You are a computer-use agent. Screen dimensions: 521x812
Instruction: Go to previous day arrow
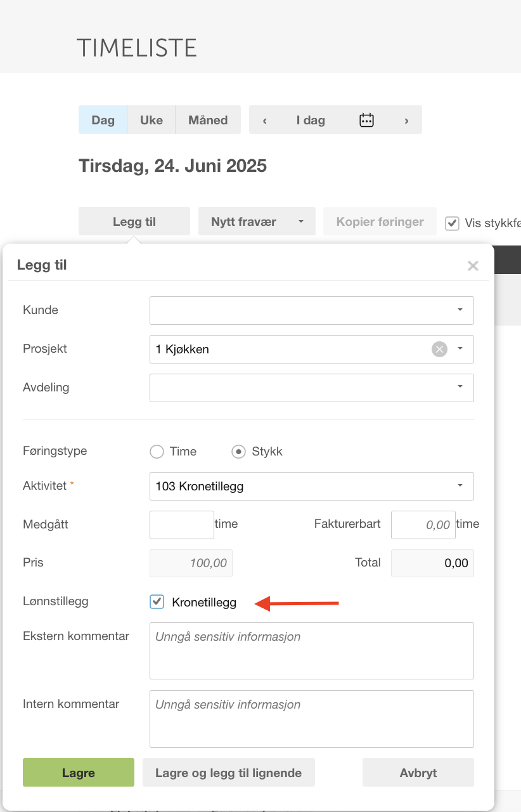click(x=264, y=121)
